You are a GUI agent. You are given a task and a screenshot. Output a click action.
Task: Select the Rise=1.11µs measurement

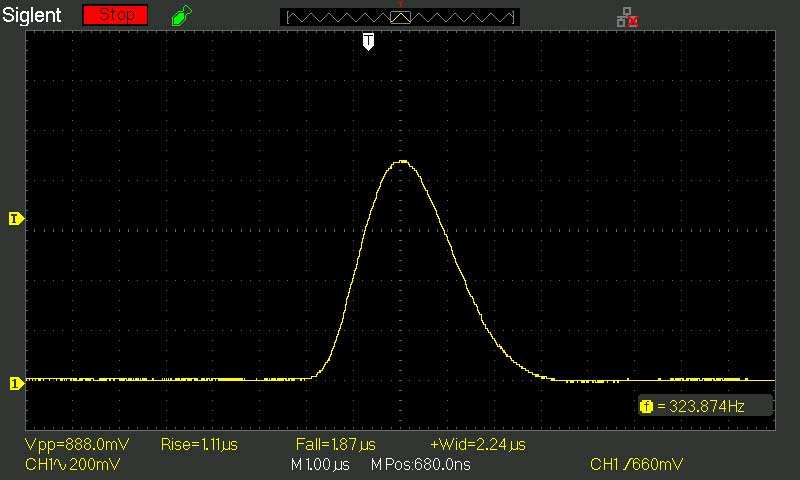click(199, 444)
